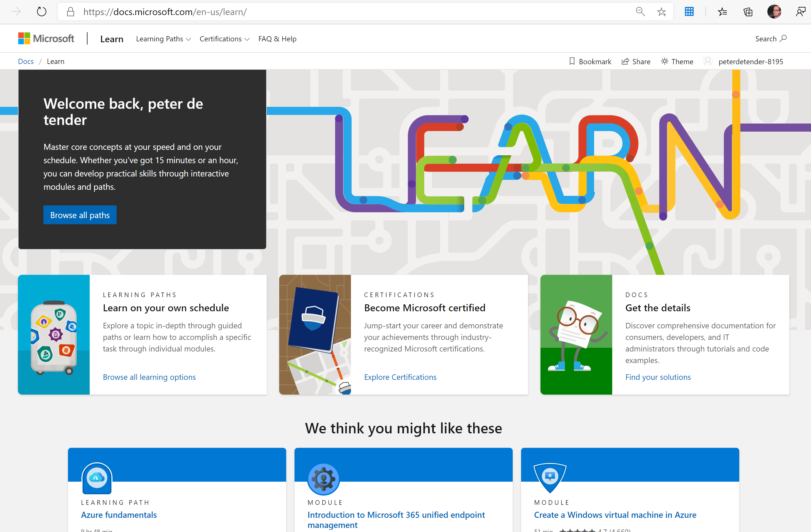
Task: Open the Explore Certifications link
Action: pyautogui.click(x=400, y=377)
